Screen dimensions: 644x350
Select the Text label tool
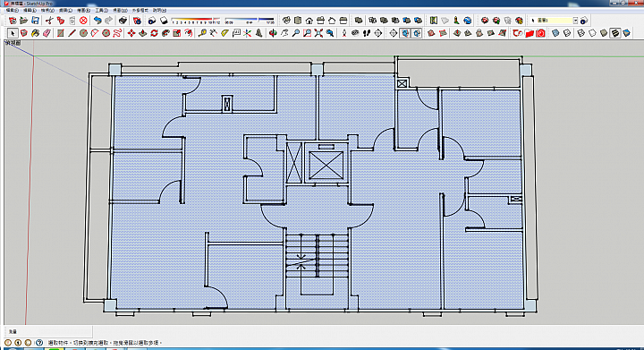point(236,33)
